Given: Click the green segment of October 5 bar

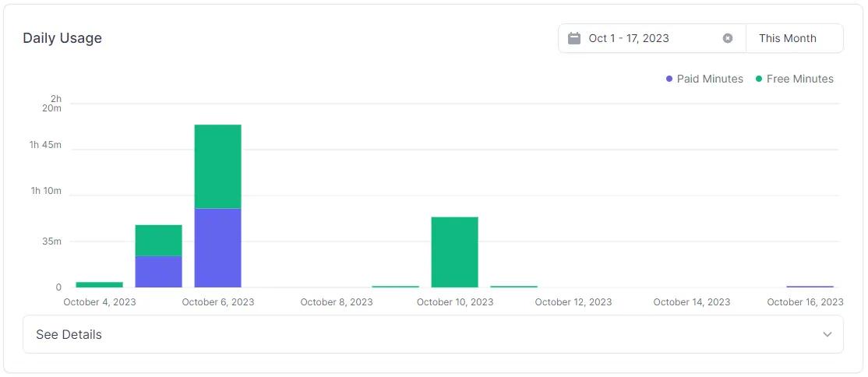Looking at the screenshot, I should (158, 240).
